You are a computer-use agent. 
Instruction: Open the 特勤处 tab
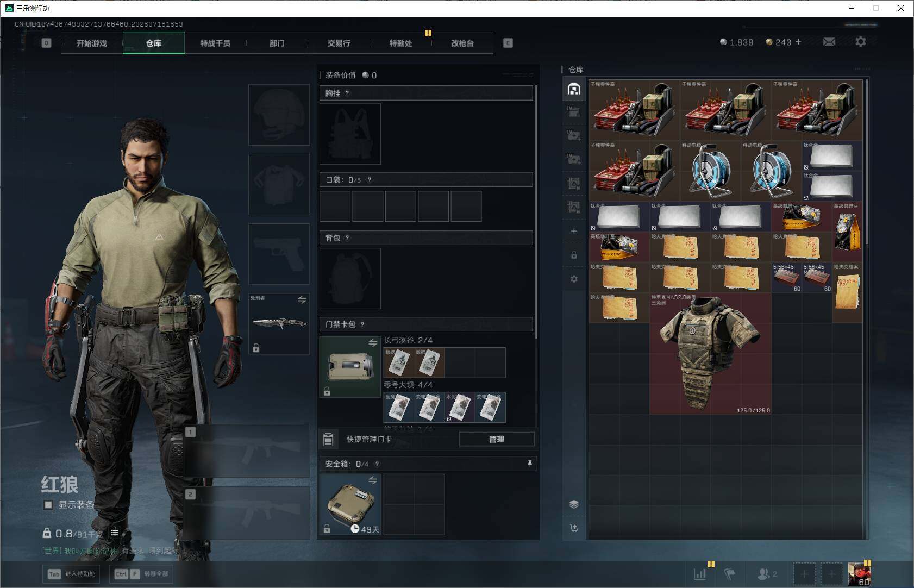[400, 43]
